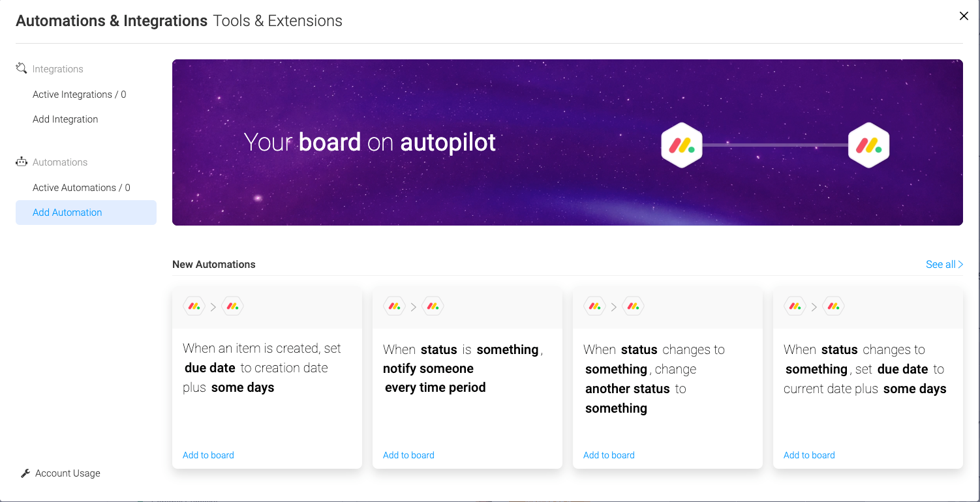Image resolution: width=980 pixels, height=502 pixels.
Task: Click second monday icon on current date plus card
Action: 833,306
